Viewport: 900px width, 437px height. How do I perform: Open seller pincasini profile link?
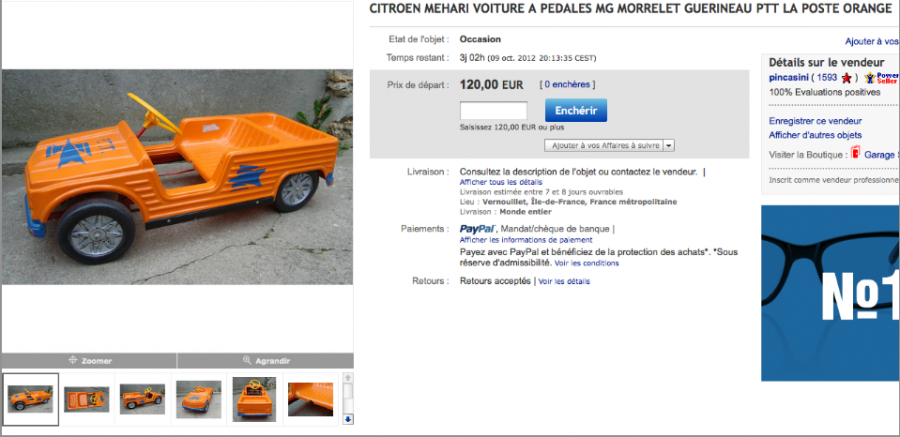[x=789, y=78]
